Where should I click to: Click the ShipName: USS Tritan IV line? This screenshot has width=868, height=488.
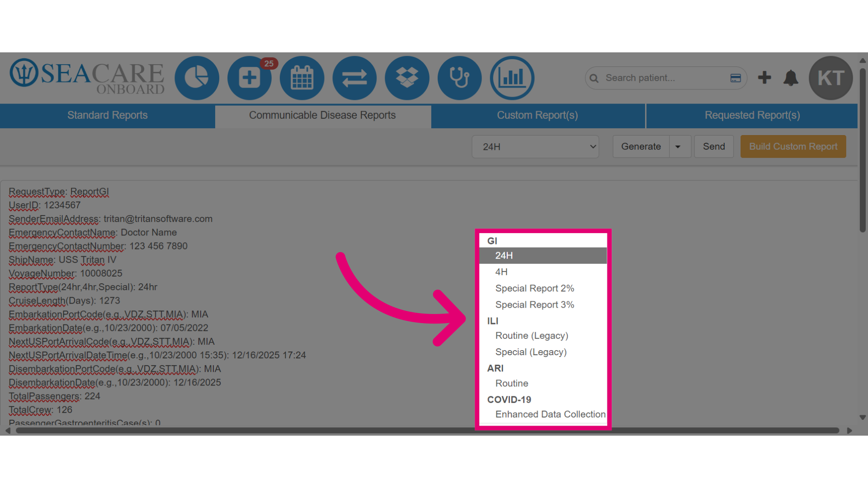click(x=62, y=260)
